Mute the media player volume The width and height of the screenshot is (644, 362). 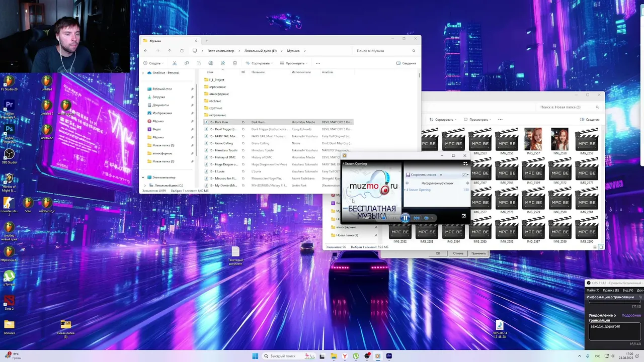pos(426,218)
